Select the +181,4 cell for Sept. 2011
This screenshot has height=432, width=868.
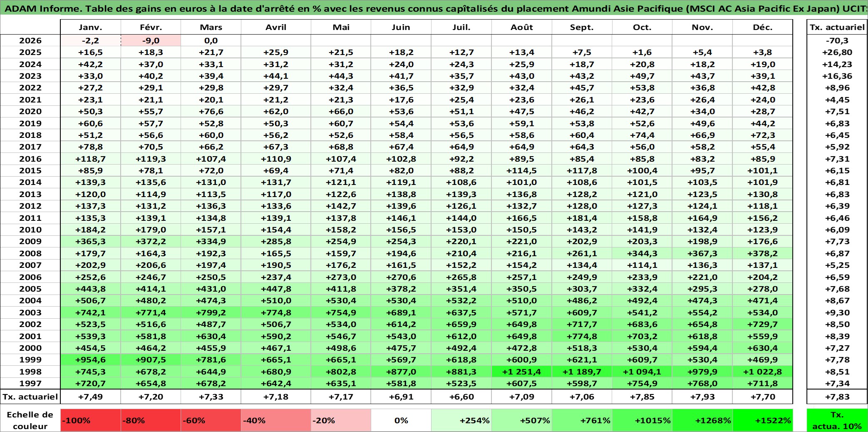point(582,218)
